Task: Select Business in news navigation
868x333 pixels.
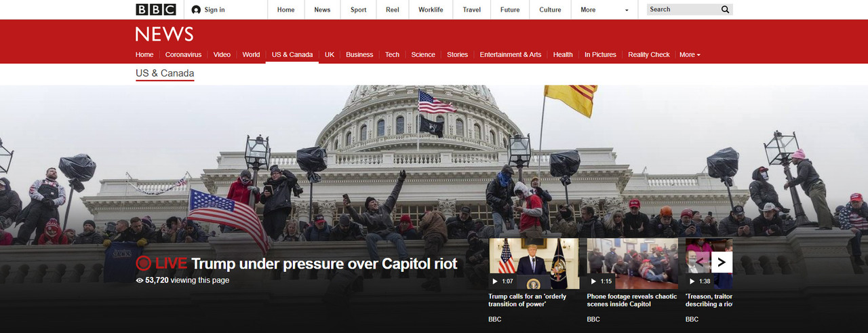Action: click(x=359, y=54)
